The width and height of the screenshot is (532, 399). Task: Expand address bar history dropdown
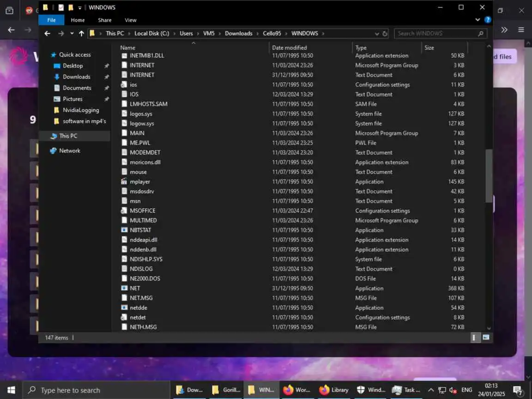[377, 34]
